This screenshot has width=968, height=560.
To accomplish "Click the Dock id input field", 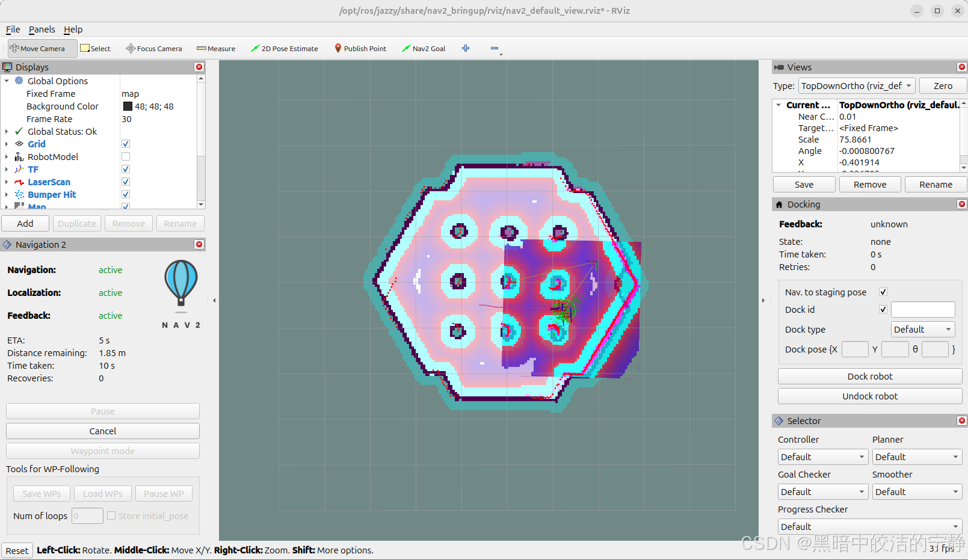I will point(923,309).
